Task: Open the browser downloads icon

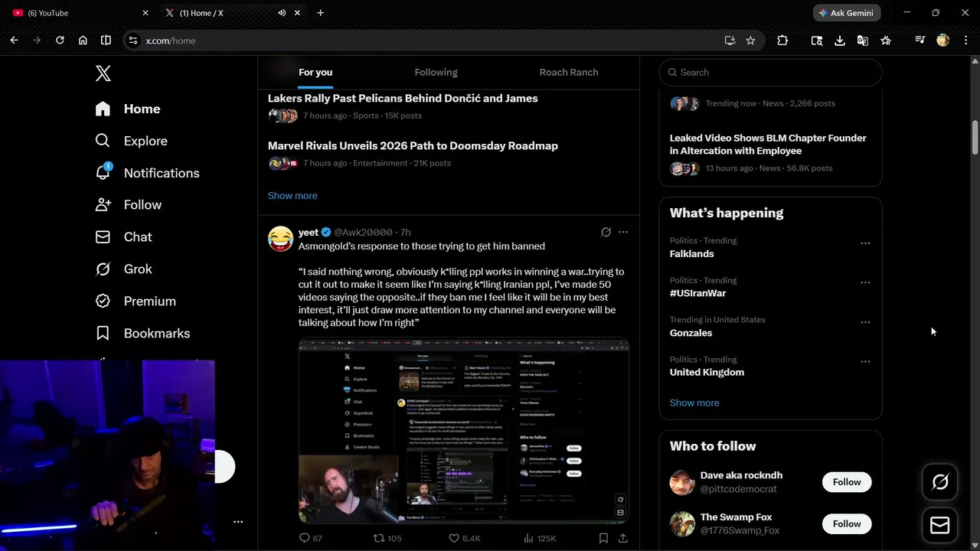Action: 840,41
